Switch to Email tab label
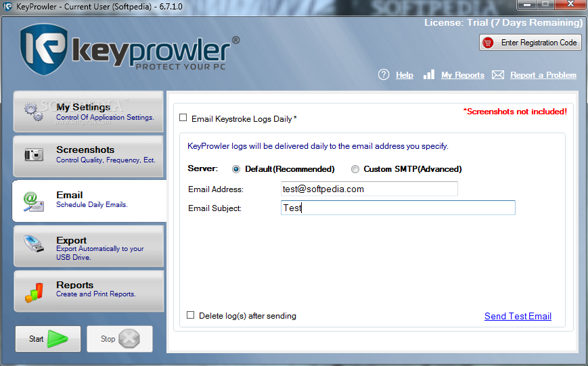The image size is (588, 366). click(70, 195)
